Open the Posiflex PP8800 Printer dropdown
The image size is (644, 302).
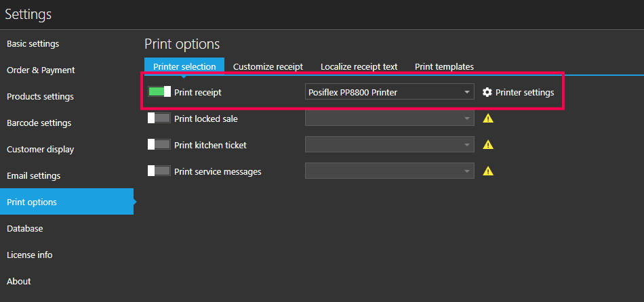[x=389, y=92]
